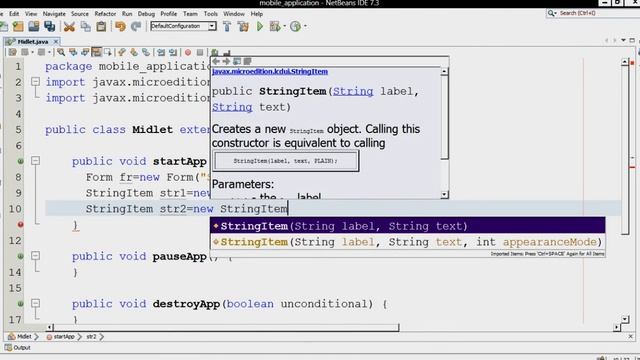Open the String link before label parameter
The width and height of the screenshot is (640, 360).
tap(353, 91)
